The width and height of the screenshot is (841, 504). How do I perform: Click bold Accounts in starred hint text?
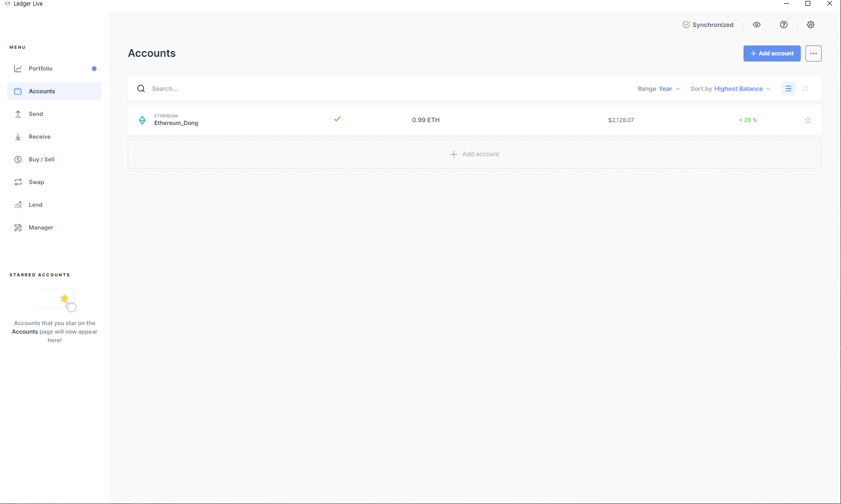tap(25, 332)
